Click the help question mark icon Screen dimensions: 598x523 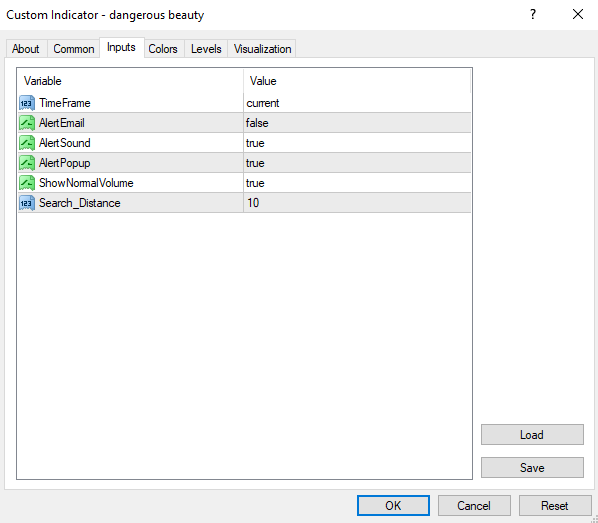click(533, 14)
